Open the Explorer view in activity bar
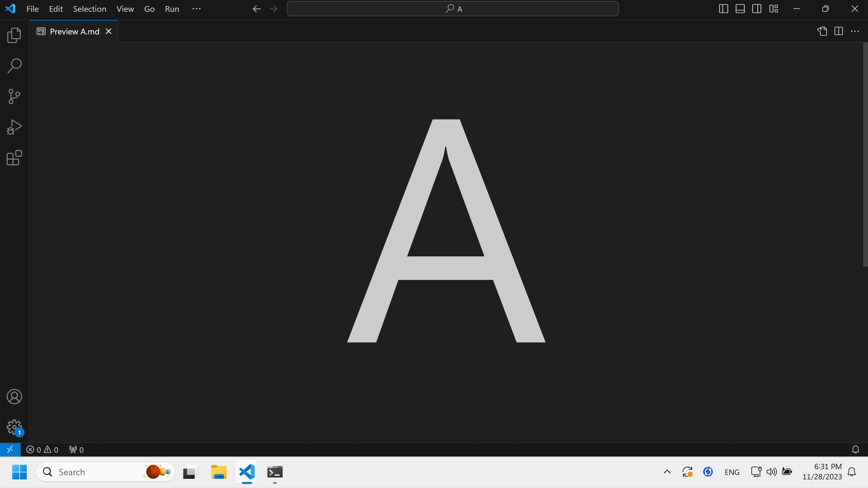868x488 pixels. [x=14, y=35]
